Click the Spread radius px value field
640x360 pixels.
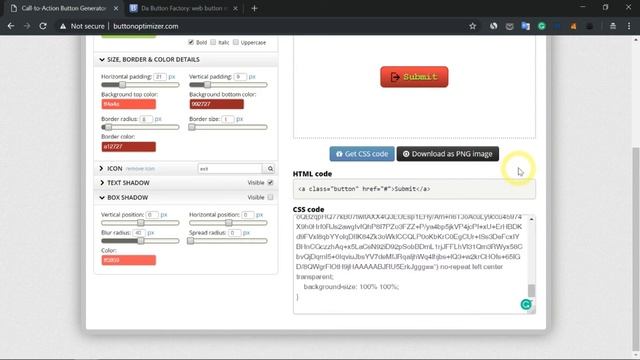pos(234,233)
